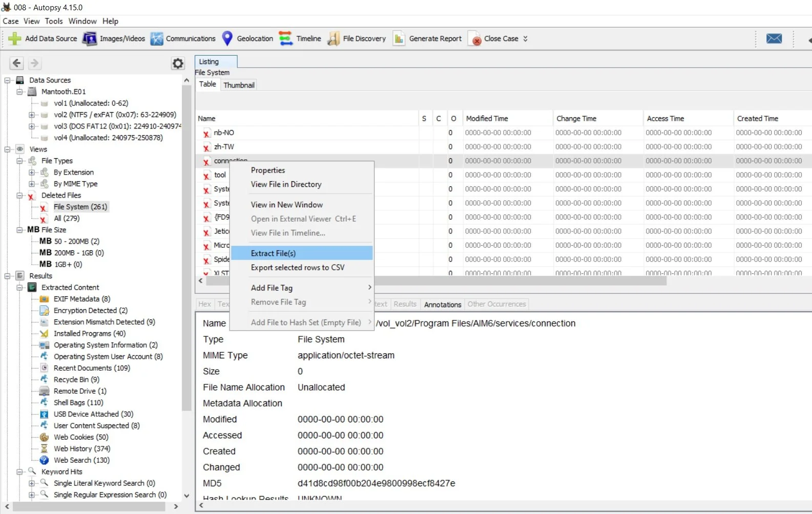Screen dimensions: 812x514
Task: Select Encryption Detected (2) node
Action: (x=91, y=311)
